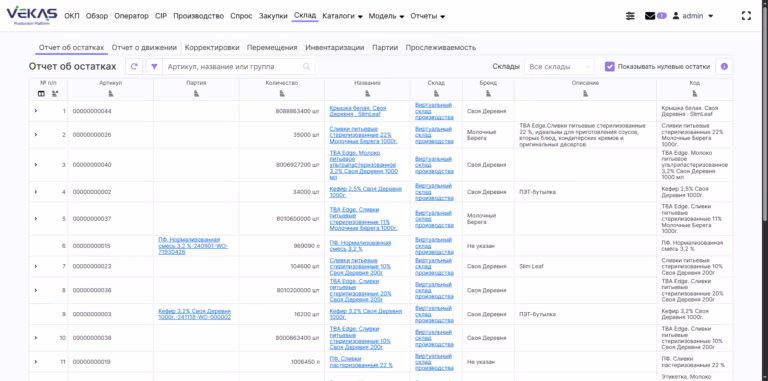Expand row 2 with article 00000000026
Viewport: 768px width, 381px height.
click(36, 134)
